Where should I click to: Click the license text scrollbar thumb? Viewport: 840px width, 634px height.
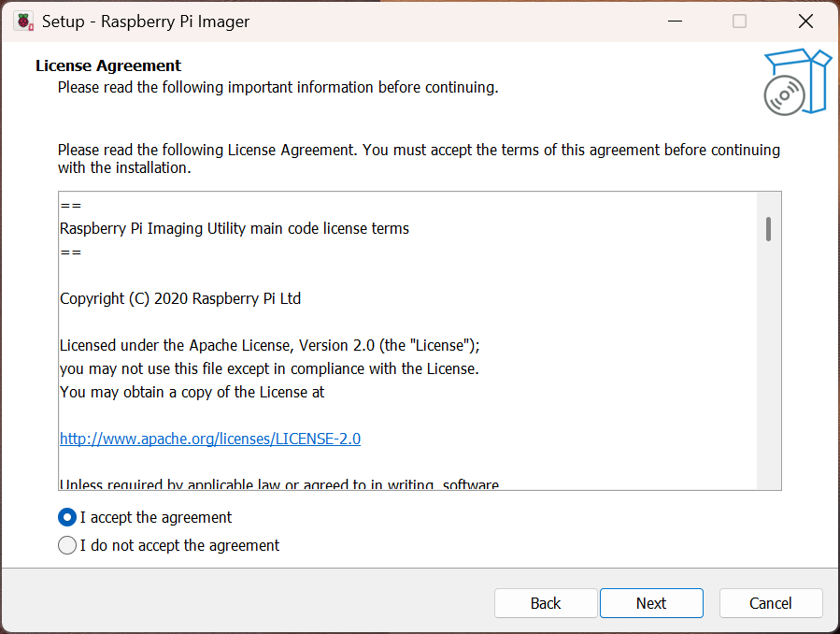[768, 229]
